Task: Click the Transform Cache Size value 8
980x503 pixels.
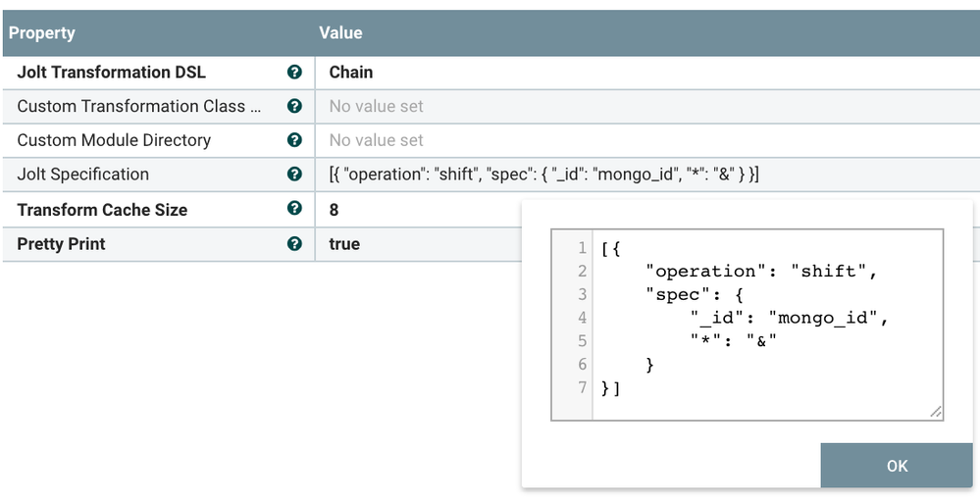Action: [335, 210]
